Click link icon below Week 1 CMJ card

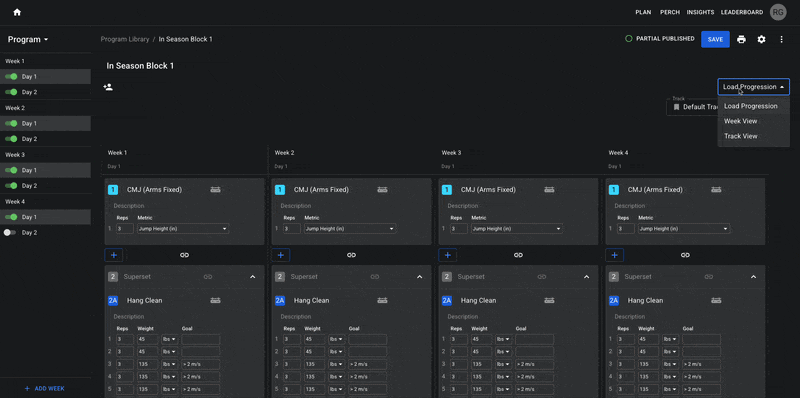coord(184,255)
